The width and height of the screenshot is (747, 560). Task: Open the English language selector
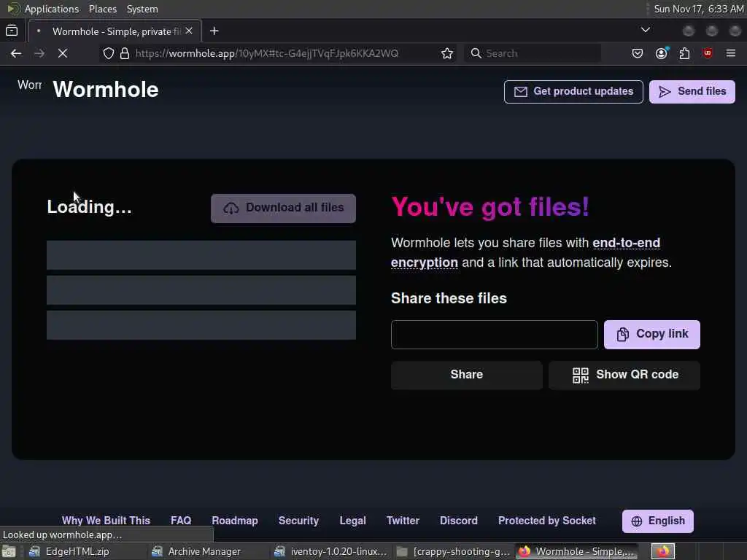658,521
